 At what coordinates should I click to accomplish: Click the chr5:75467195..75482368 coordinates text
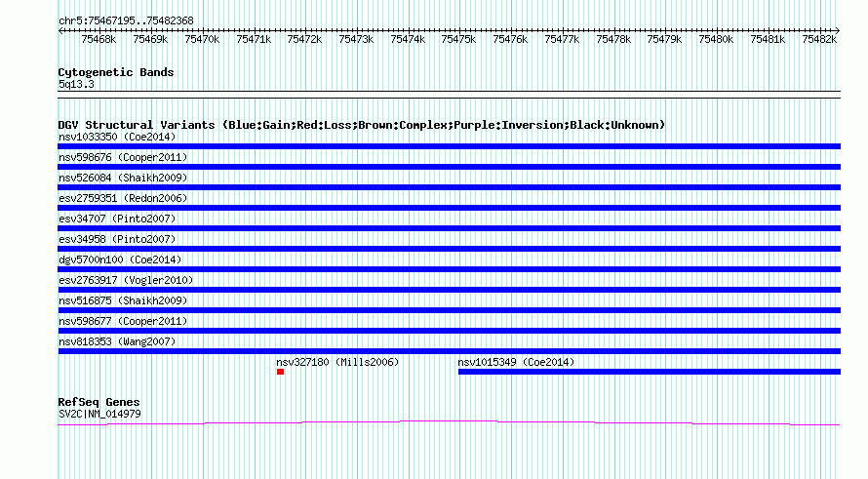pyautogui.click(x=126, y=20)
